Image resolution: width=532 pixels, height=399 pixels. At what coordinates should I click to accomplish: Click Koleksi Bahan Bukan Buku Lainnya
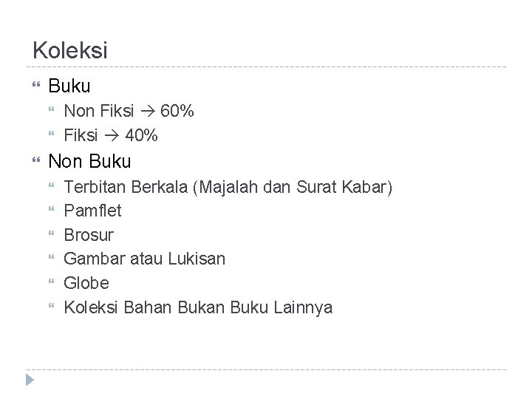[199, 307]
